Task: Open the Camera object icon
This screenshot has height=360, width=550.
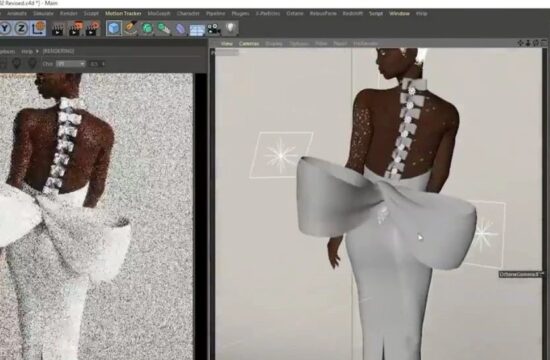Action: [x=214, y=29]
